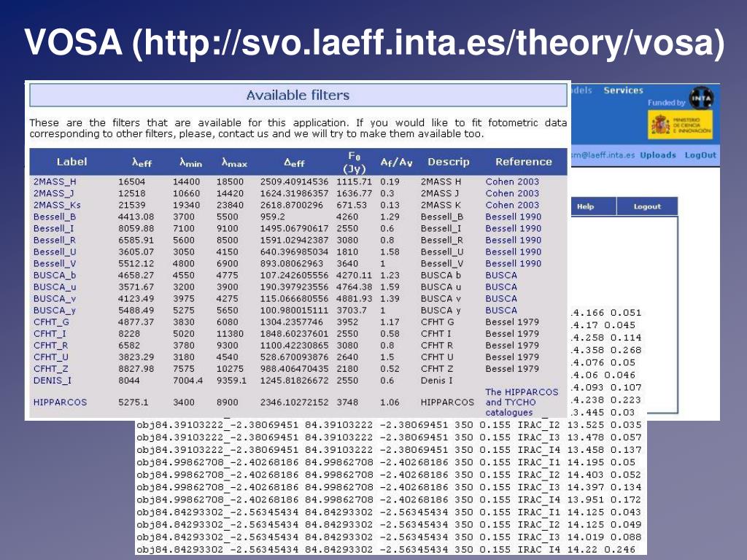Select value 14.403 0.052 in data listing

pos(604,475)
